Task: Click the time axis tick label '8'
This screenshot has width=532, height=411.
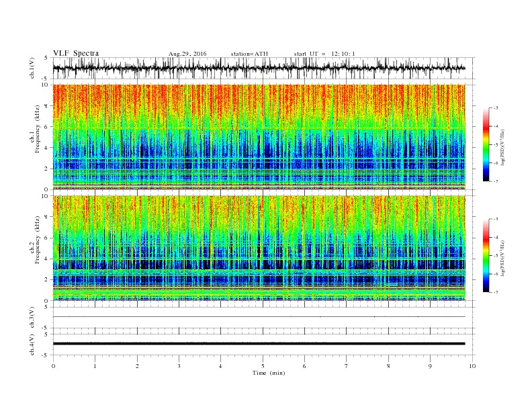Action: [x=388, y=366]
